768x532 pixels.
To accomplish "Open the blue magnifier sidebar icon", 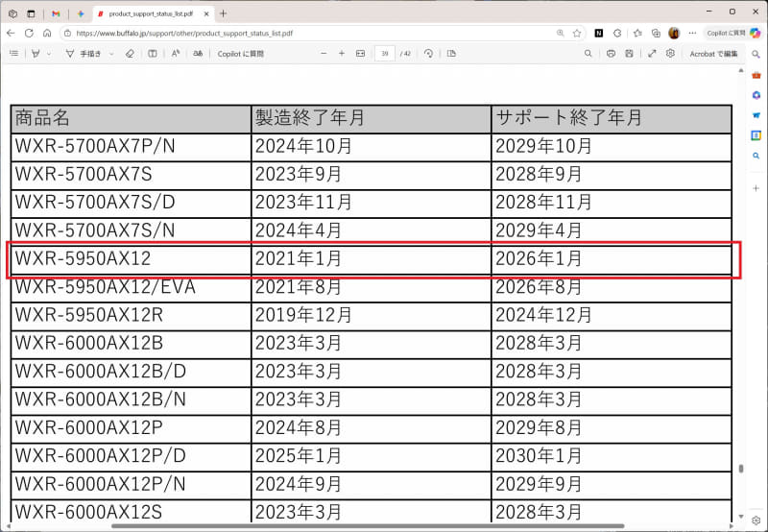I will 756,156.
